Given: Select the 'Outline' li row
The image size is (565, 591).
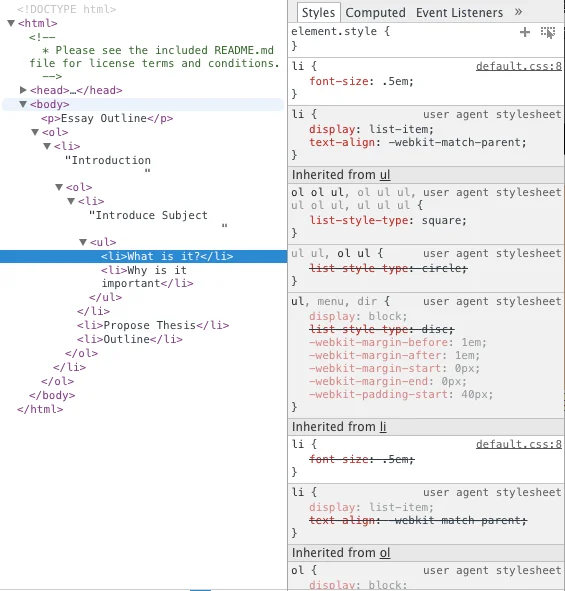Looking at the screenshot, I should (130, 339).
